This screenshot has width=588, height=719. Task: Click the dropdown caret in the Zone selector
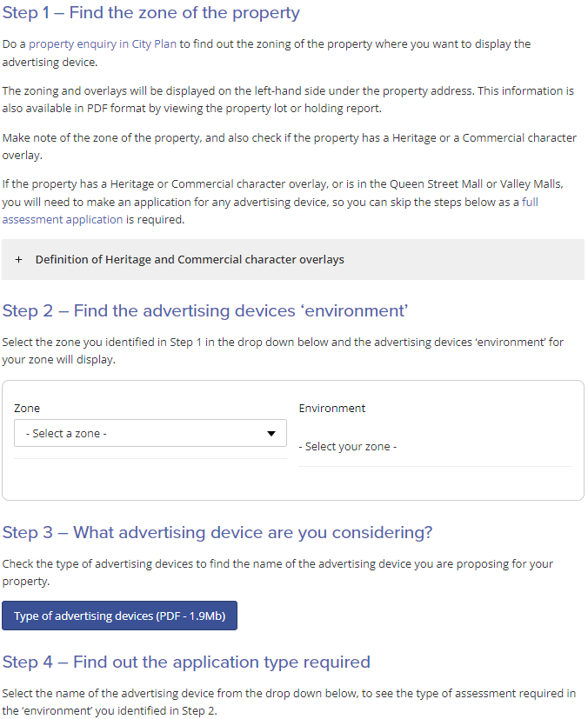pos(271,432)
